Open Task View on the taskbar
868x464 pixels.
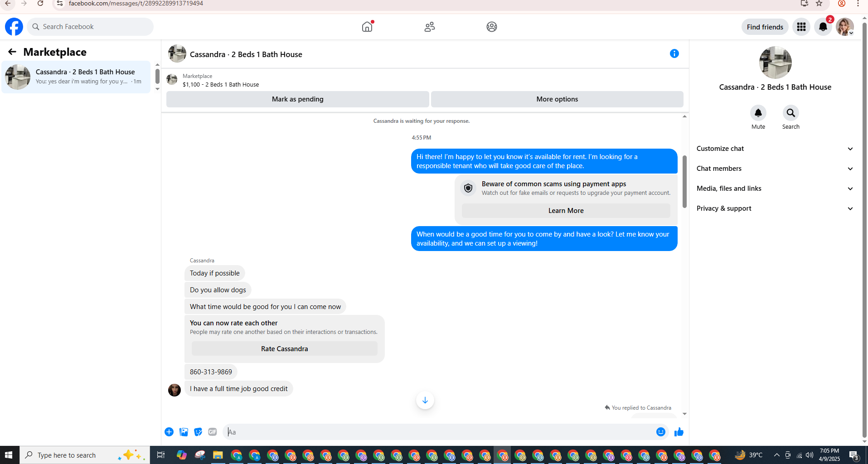coord(160,455)
